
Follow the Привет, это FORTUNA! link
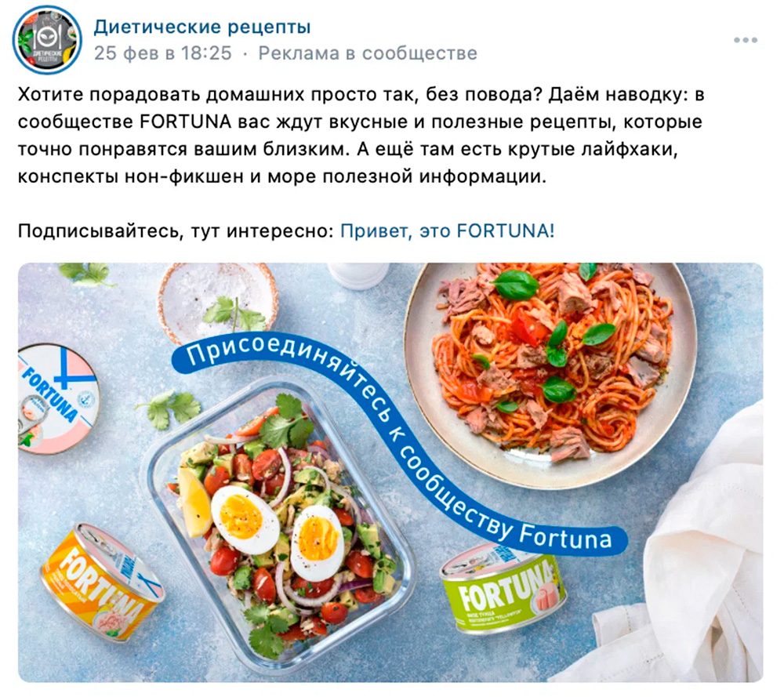pyautogui.click(x=448, y=231)
